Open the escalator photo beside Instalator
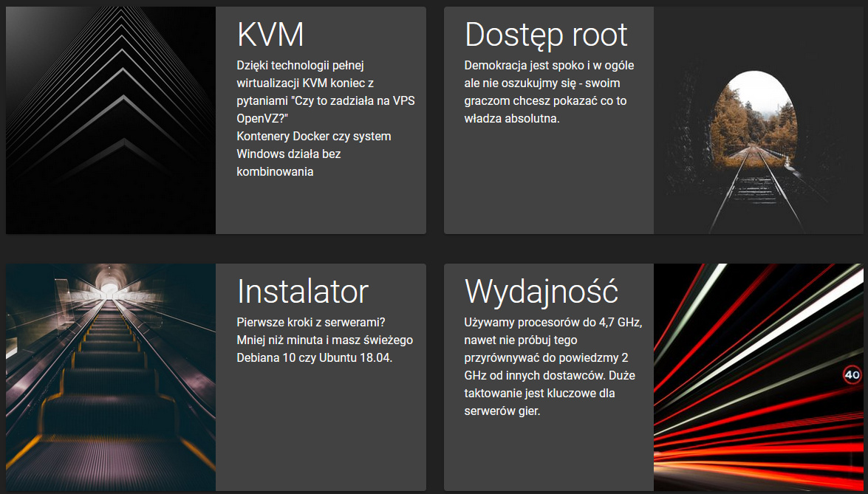Image resolution: width=868 pixels, height=494 pixels. (111, 377)
